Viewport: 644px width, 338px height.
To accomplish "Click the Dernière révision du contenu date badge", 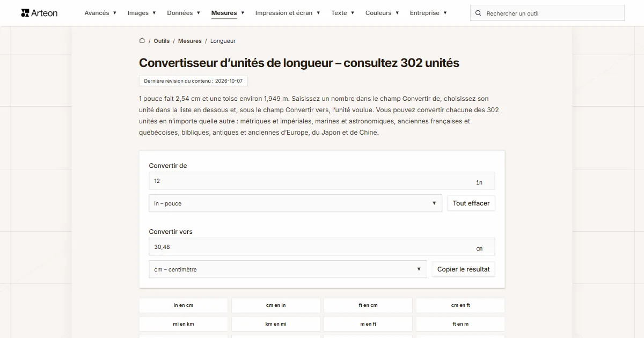I will click(x=193, y=81).
